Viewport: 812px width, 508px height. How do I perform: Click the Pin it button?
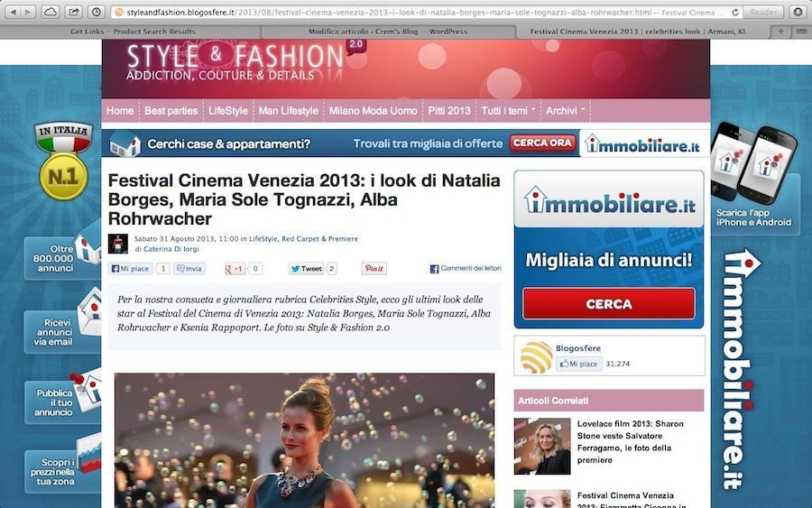(x=374, y=268)
